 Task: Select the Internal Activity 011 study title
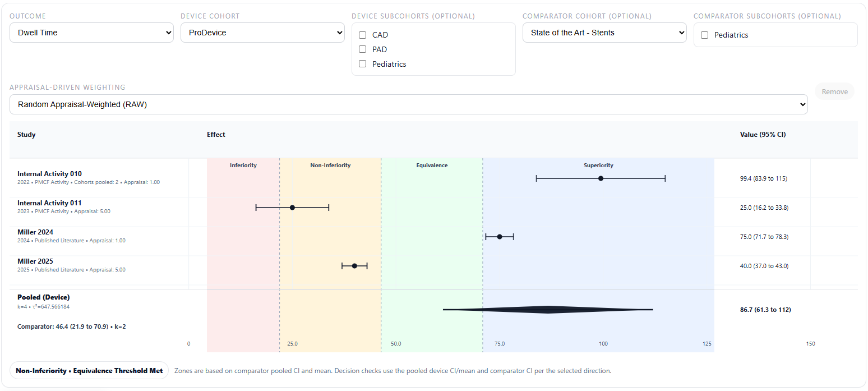point(49,203)
